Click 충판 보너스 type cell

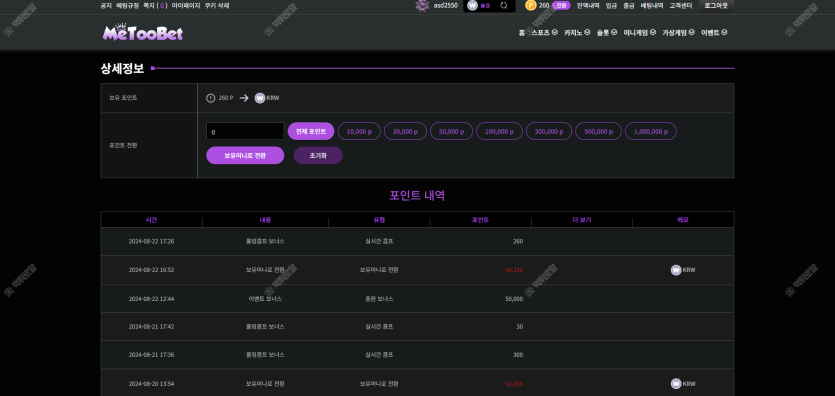tap(379, 299)
